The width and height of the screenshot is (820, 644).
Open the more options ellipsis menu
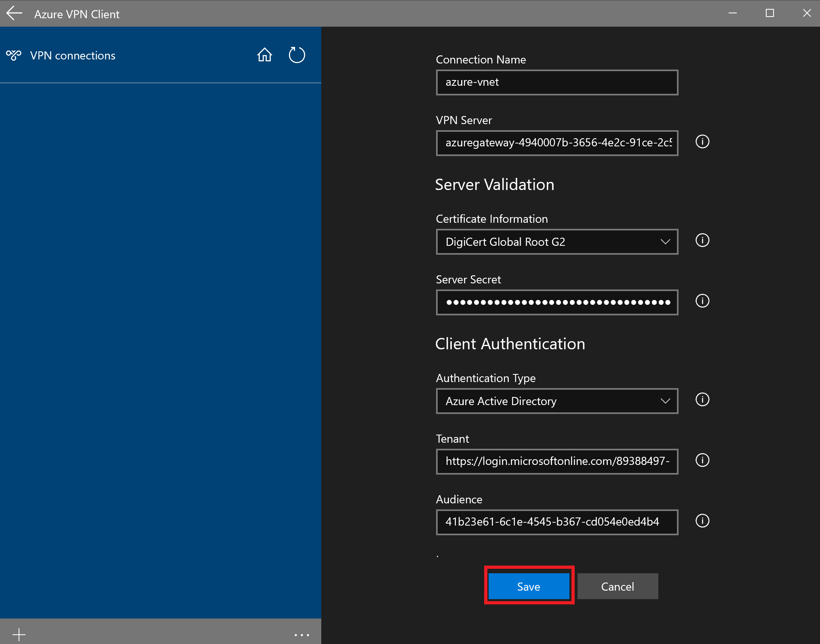coord(301,635)
